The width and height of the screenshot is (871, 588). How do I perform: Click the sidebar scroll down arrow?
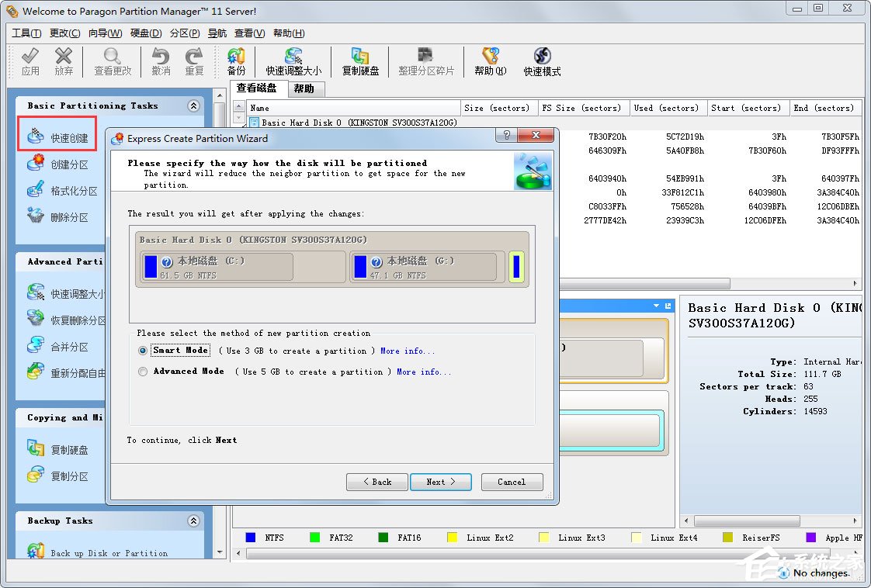(220, 552)
